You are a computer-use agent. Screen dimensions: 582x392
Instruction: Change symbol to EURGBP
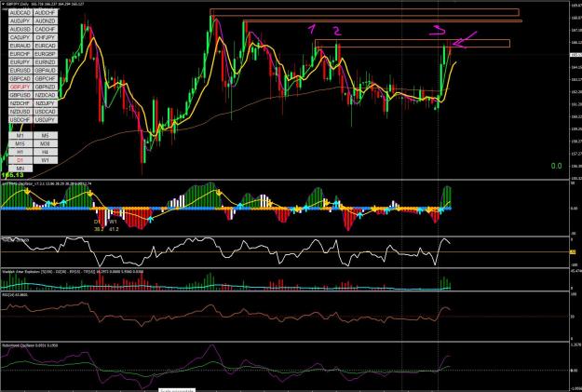46,54
